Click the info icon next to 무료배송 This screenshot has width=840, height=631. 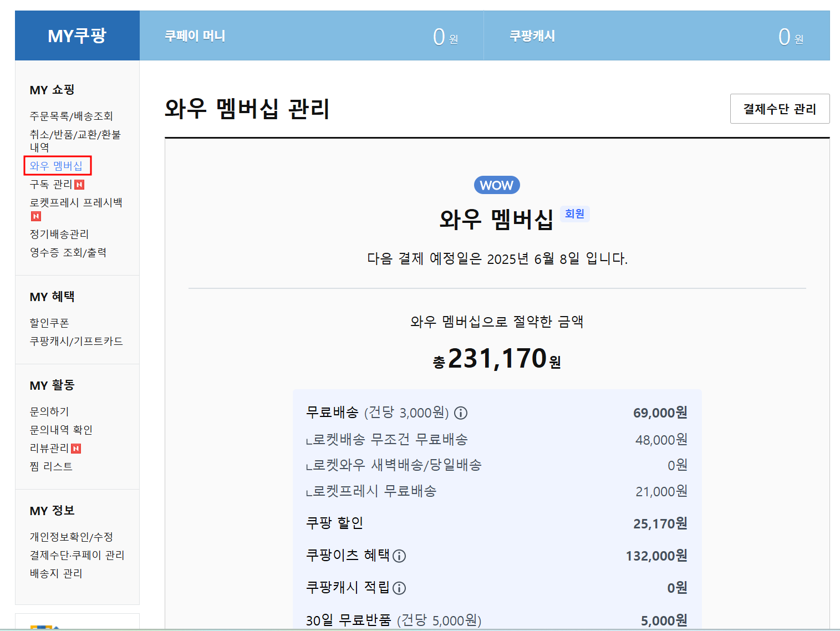(x=461, y=413)
